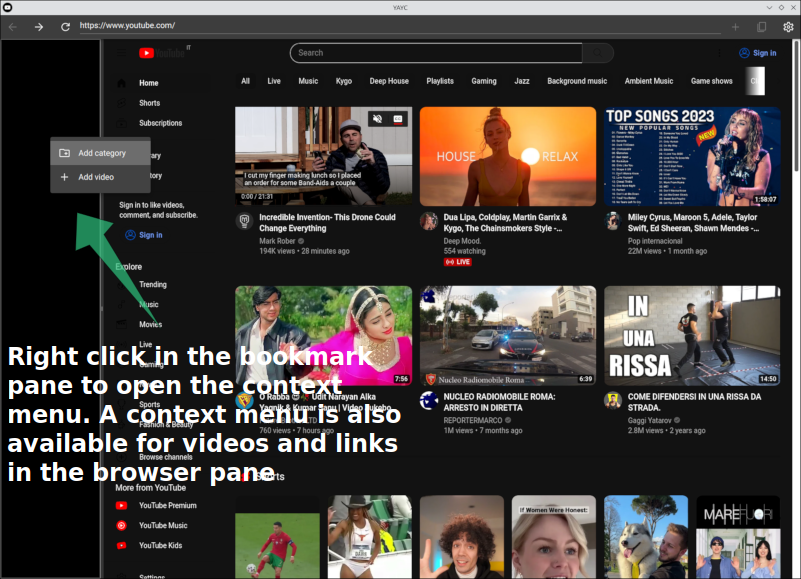
Task: Click inside the browser address bar
Action: (x=200, y=27)
